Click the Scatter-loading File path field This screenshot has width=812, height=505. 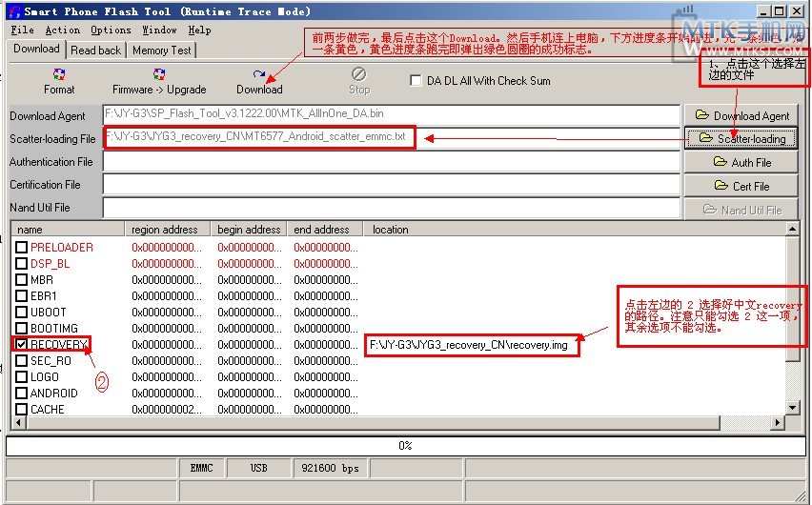click(x=391, y=137)
